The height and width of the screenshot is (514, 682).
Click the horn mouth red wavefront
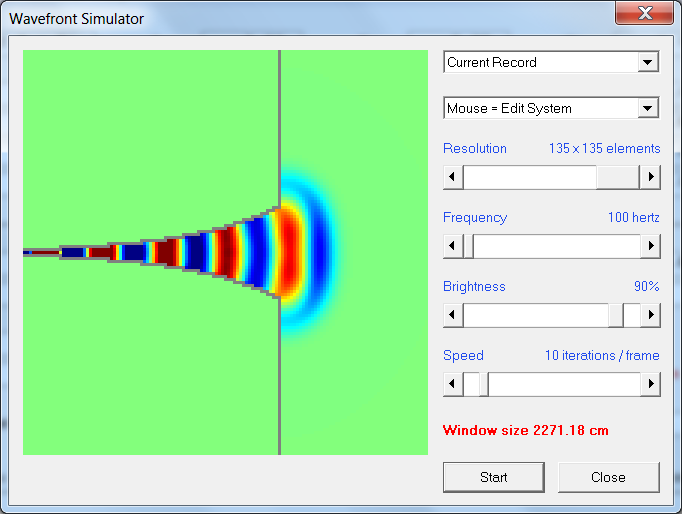(289, 252)
